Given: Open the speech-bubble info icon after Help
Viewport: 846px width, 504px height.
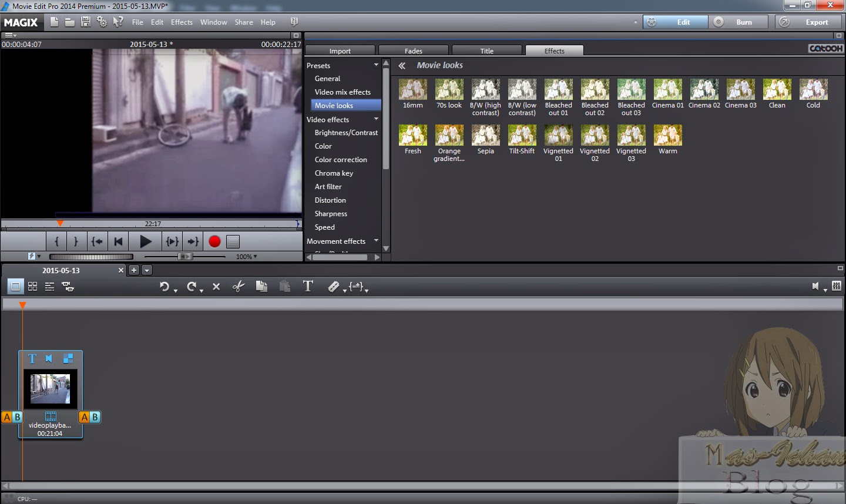Looking at the screenshot, I should (294, 22).
